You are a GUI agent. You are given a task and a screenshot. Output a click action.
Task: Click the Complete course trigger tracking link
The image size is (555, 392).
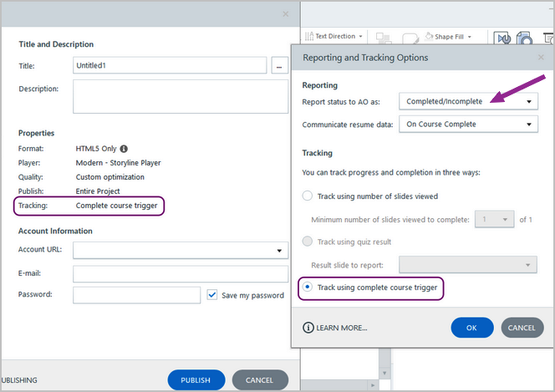click(116, 206)
